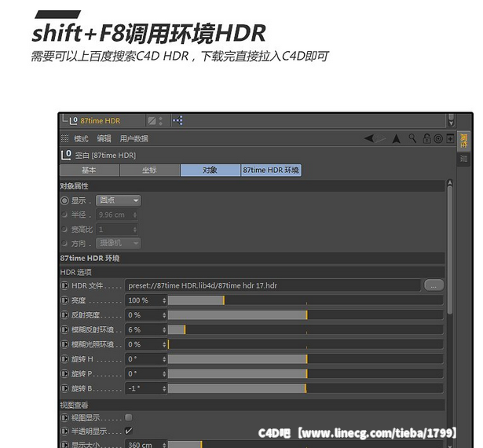Click the attribute panel vertical scrollbar
The height and width of the screenshot is (448, 483).
point(450,250)
